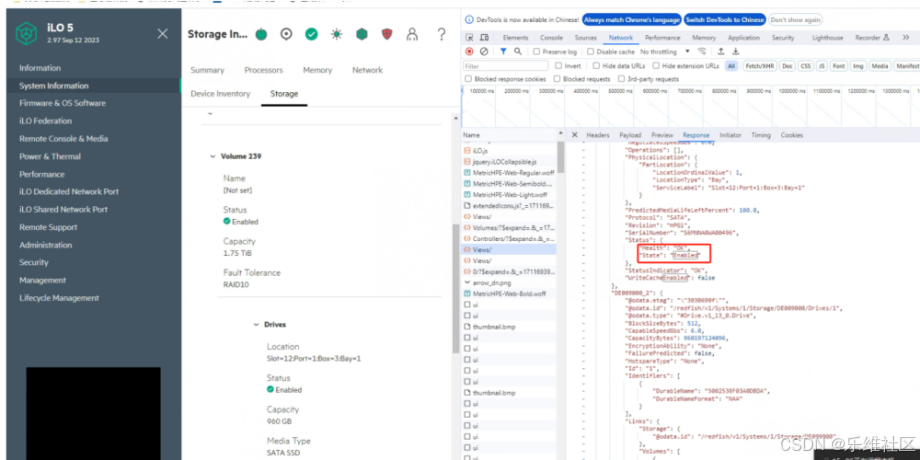Click the iLO 5 hexagon logo
Image resolution: width=920 pixels, height=460 pixels.
click(26, 33)
